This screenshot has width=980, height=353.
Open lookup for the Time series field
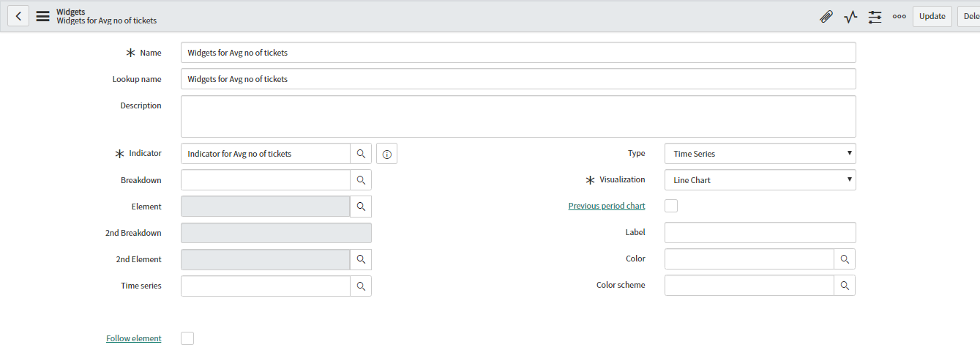[x=361, y=286]
